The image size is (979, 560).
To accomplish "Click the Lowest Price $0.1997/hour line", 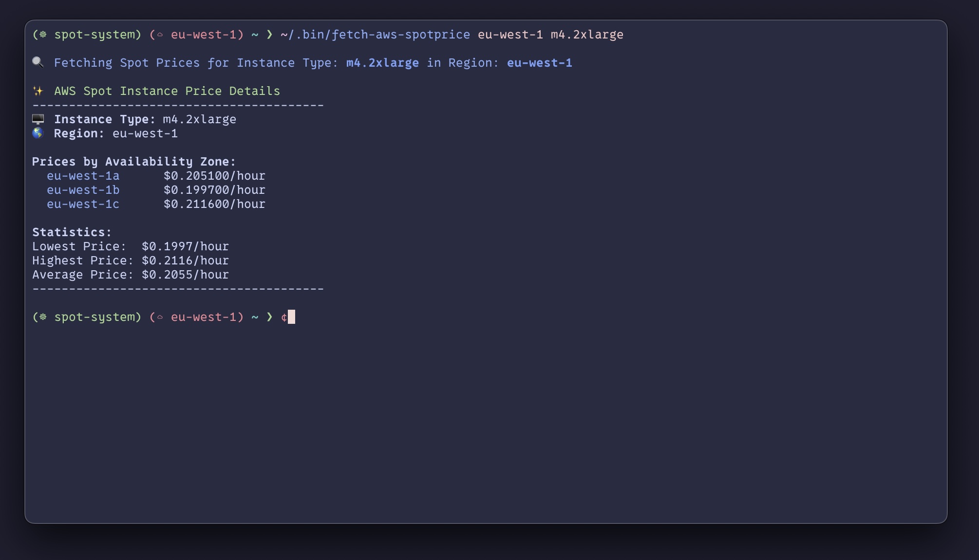I will (x=131, y=246).
